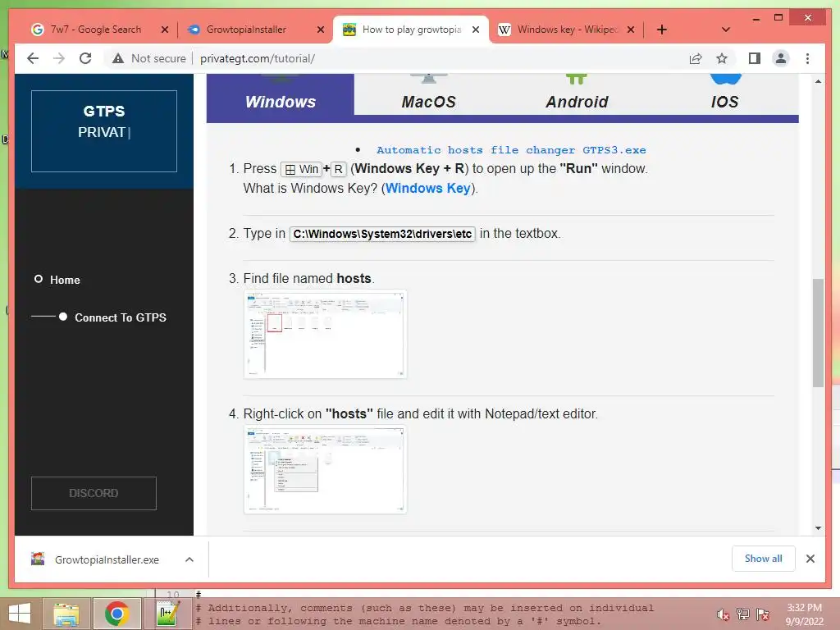Go back to the previous page
The width and height of the screenshot is (840, 630).
click(x=33, y=58)
